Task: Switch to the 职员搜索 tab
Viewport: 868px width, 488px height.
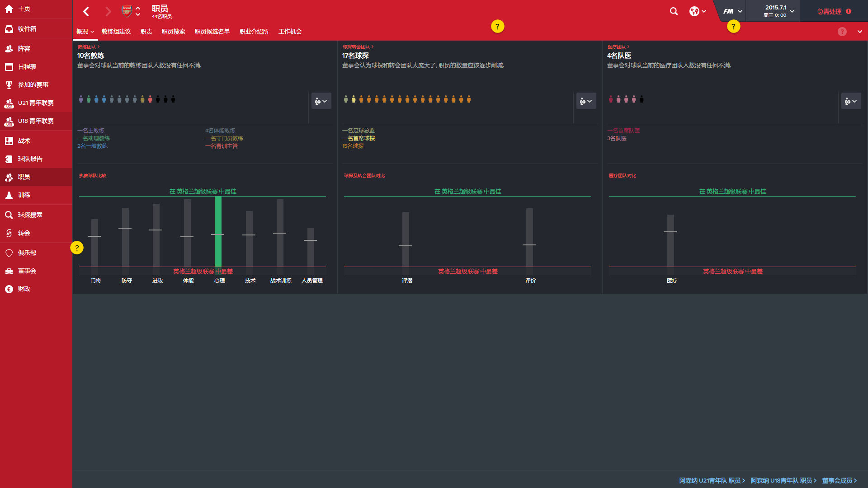Action: (x=174, y=32)
